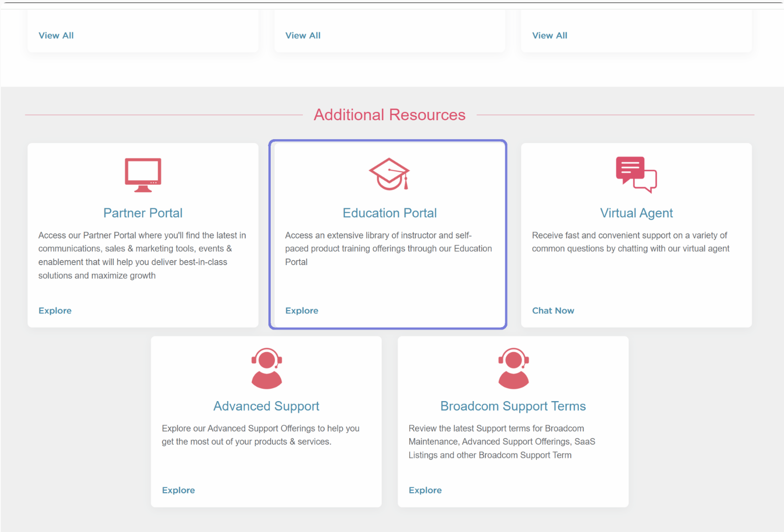Click Explore in the Partner Portal card
784x532 pixels.
55,311
